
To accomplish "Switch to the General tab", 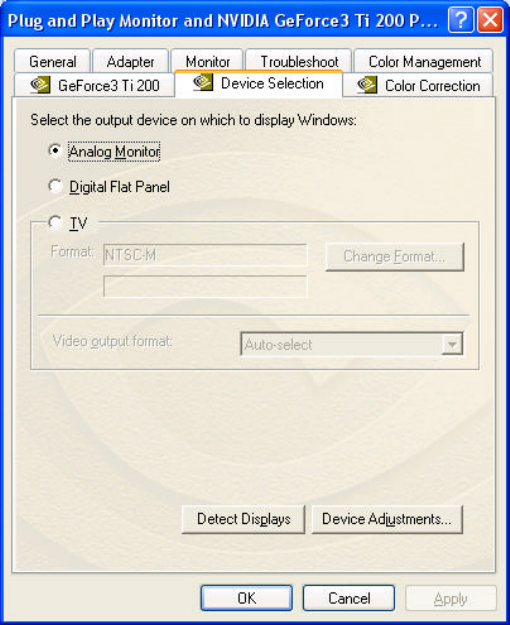I will click(52, 62).
